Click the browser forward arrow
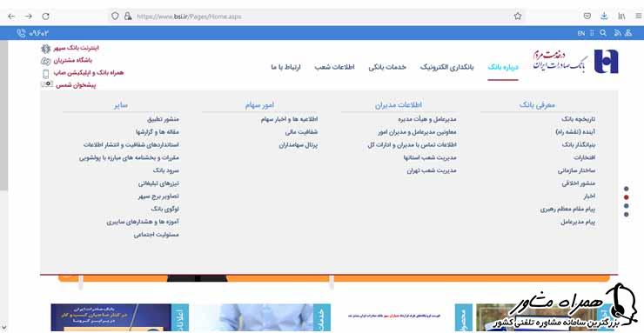This screenshot has height=333, width=644. [29, 17]
